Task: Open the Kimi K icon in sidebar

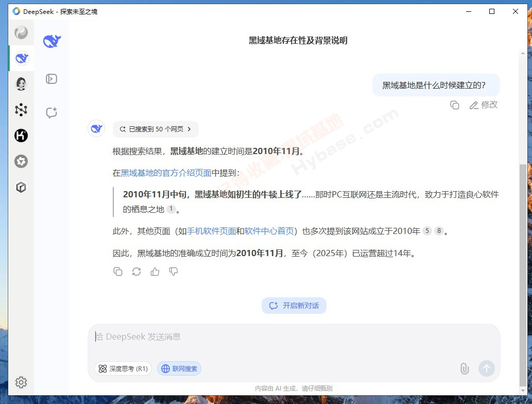Action: point(21,136)
